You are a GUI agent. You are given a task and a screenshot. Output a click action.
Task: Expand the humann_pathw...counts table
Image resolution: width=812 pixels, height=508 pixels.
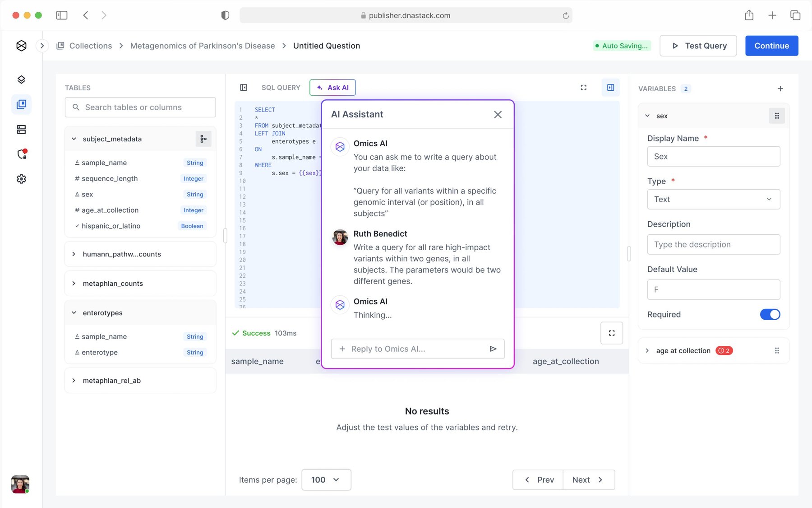pyautogui.click(x=74, y=254)
